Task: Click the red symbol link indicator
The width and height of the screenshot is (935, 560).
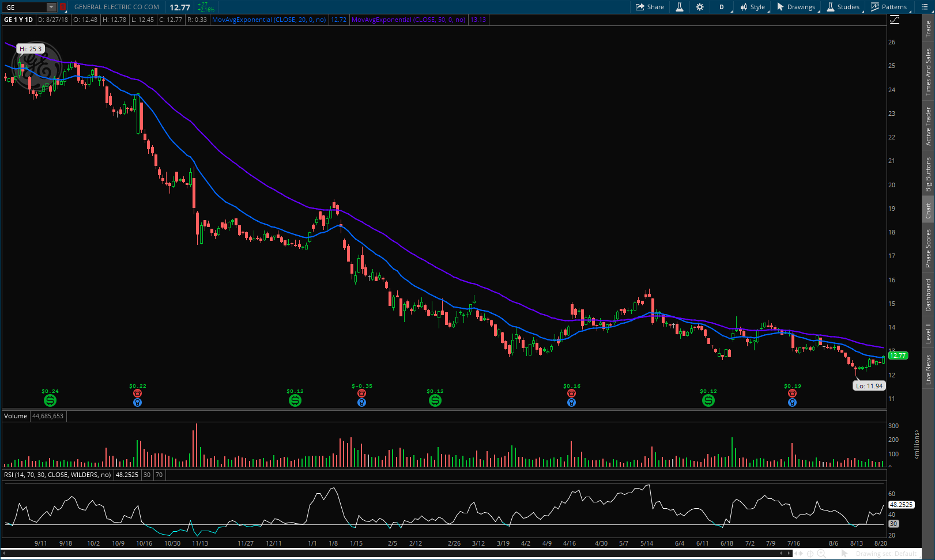Action: 63,7
